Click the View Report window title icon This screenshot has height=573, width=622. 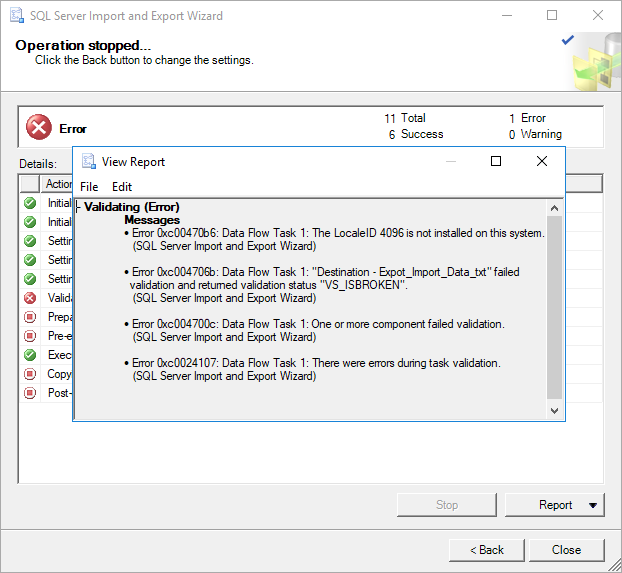[88, 162]
